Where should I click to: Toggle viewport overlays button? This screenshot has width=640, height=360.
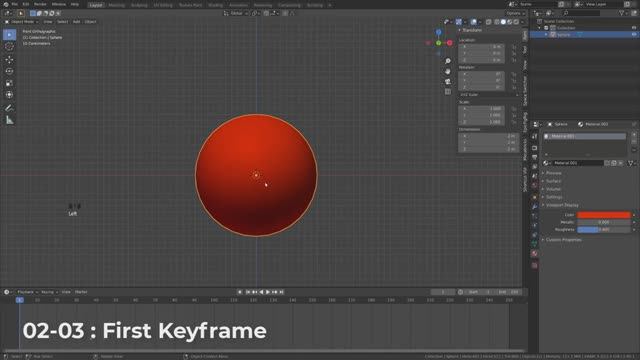click(x=473, y=22)
